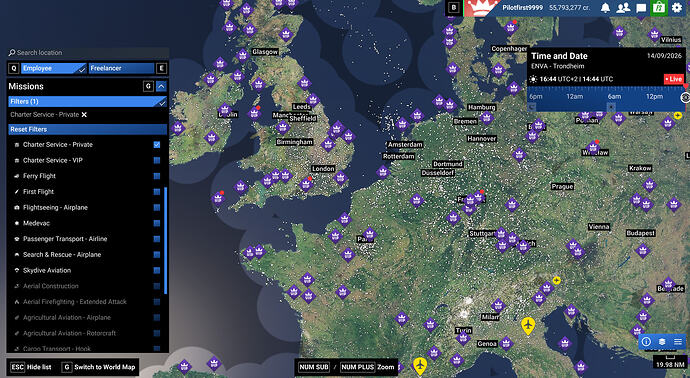
Task: Click the B key shortcut icon
Action: click(x=454, y=7)
